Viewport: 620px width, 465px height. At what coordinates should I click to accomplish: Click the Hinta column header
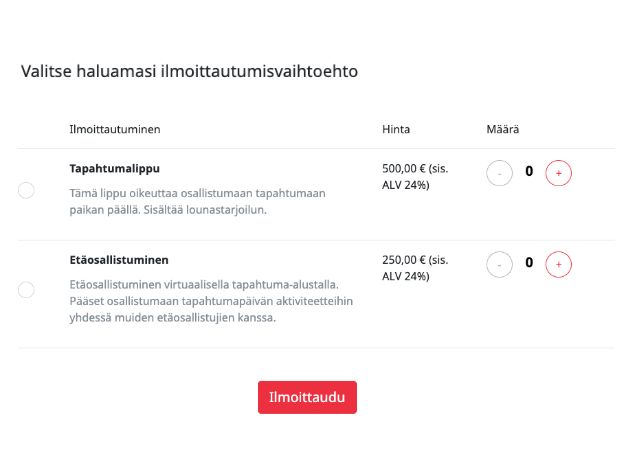pos(396,129)
